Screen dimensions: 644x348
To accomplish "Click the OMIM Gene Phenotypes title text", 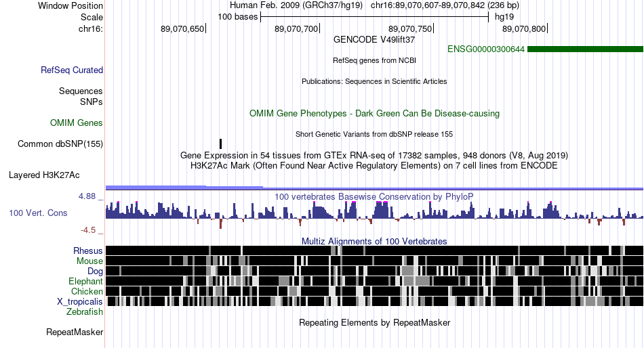I will pos(375,114).
